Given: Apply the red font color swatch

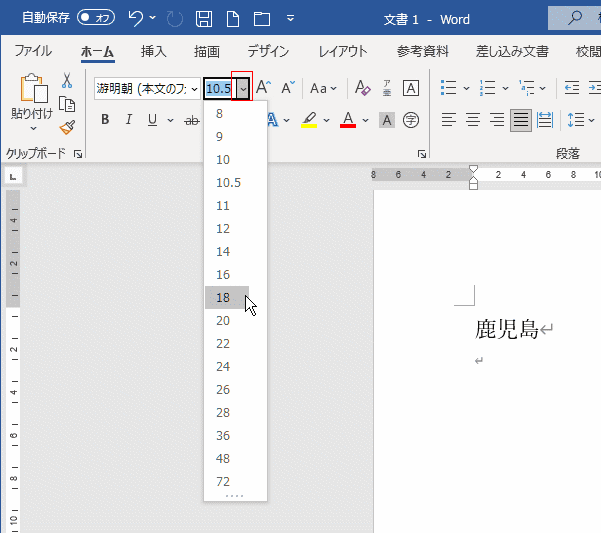Looking at the screenshot, I should click(x=347, y=120).
